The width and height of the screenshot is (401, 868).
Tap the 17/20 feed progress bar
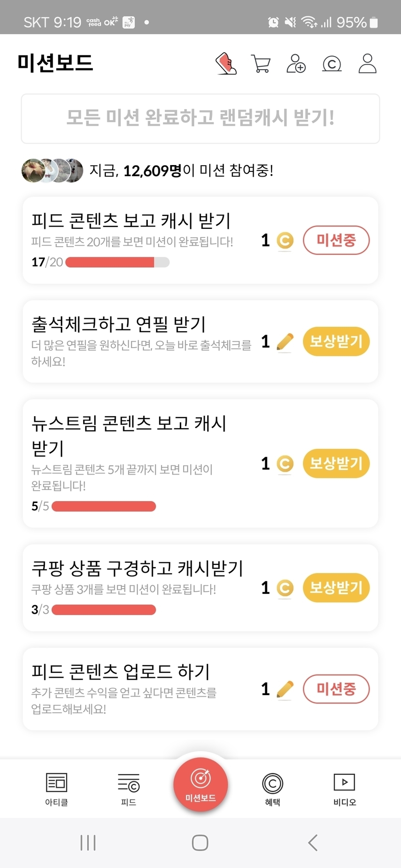tap(117, 262)
